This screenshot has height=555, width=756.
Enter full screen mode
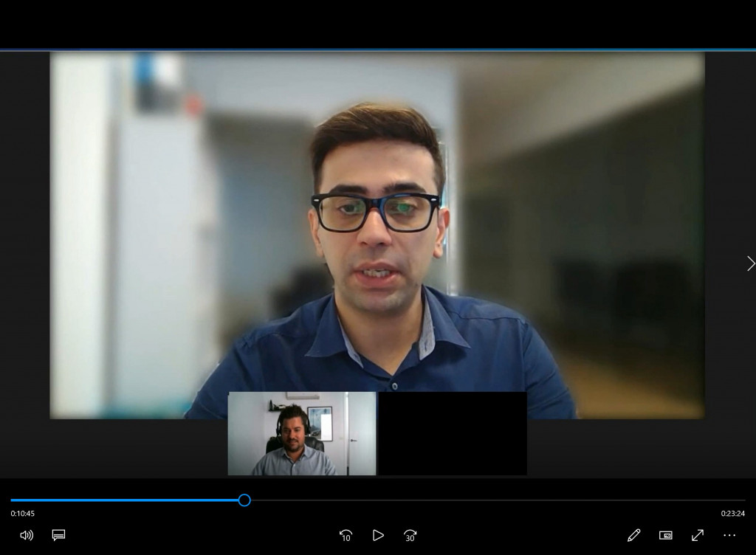tap(698, 535)
